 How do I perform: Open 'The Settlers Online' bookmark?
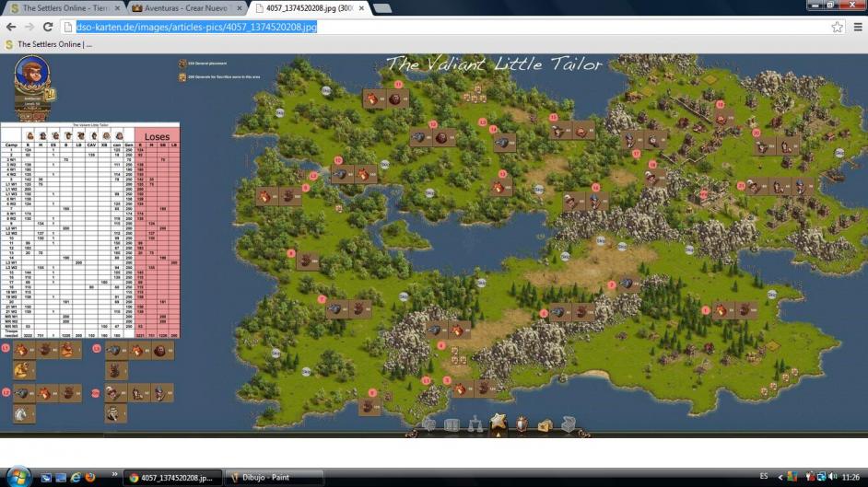click(50, 43)
